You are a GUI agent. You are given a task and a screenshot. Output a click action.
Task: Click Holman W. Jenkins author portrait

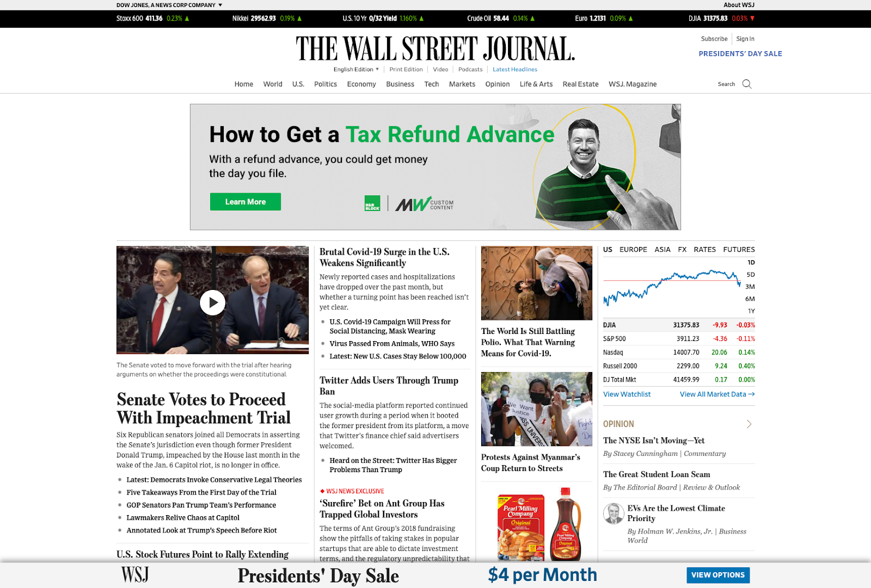pyautogui.click(x=614, y=513)
